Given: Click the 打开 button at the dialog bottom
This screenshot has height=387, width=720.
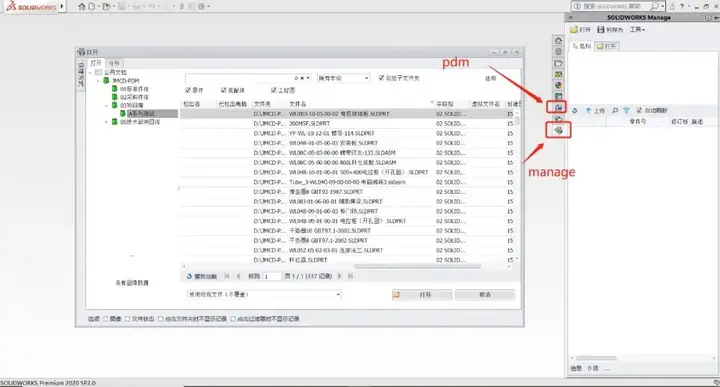Looking at the screenshot, I should pyautogui.click(x=422, y=295).
